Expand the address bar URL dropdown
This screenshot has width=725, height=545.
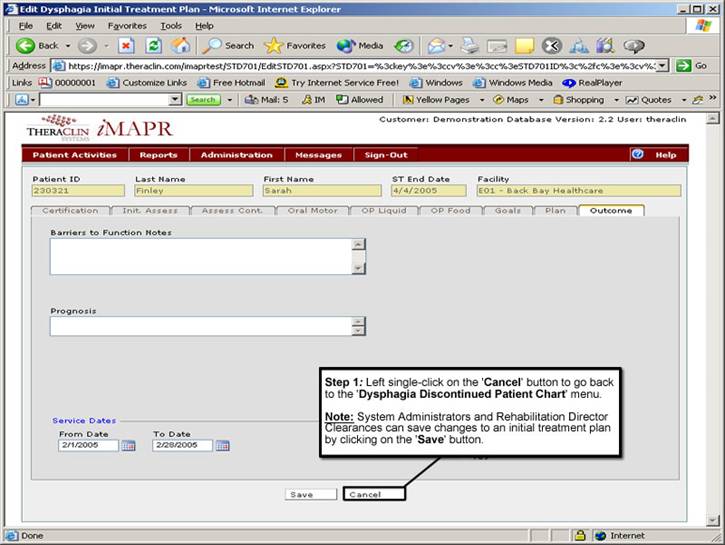[662, 65]
